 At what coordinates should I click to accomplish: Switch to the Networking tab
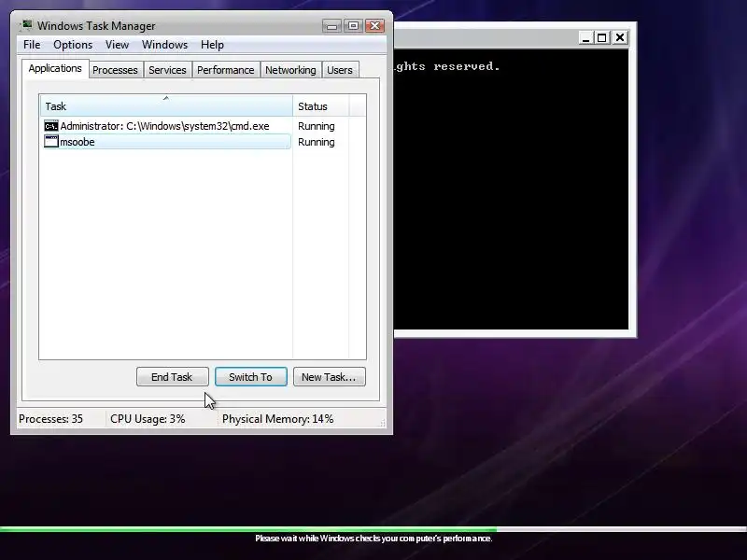click(290, 70)
